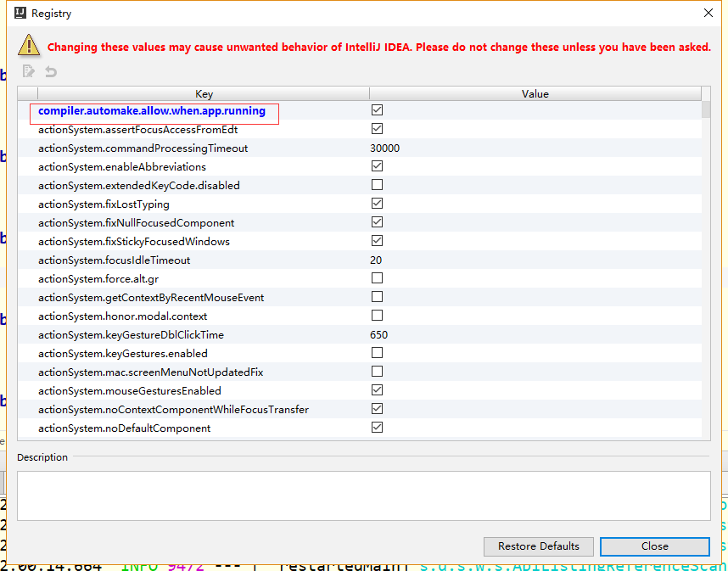Click the Restore Defaults button

pyautogui.click(x=539, y=546)
